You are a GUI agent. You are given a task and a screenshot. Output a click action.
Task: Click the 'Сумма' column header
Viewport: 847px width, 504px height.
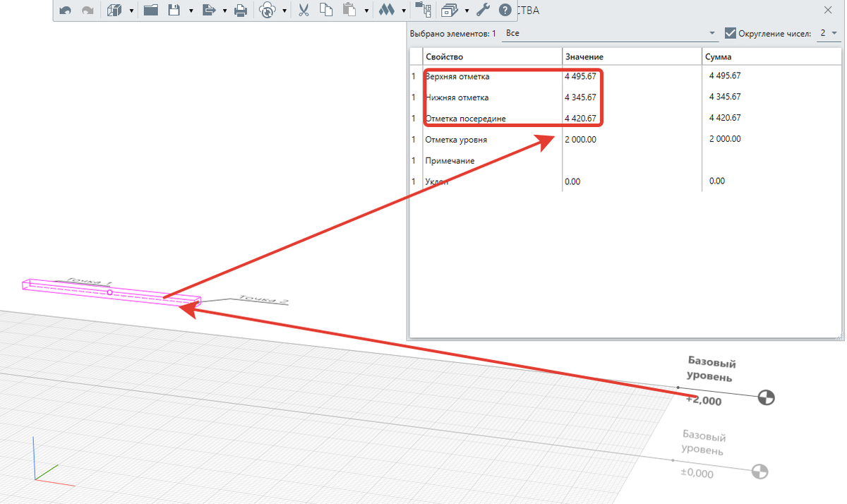[772, 56]
